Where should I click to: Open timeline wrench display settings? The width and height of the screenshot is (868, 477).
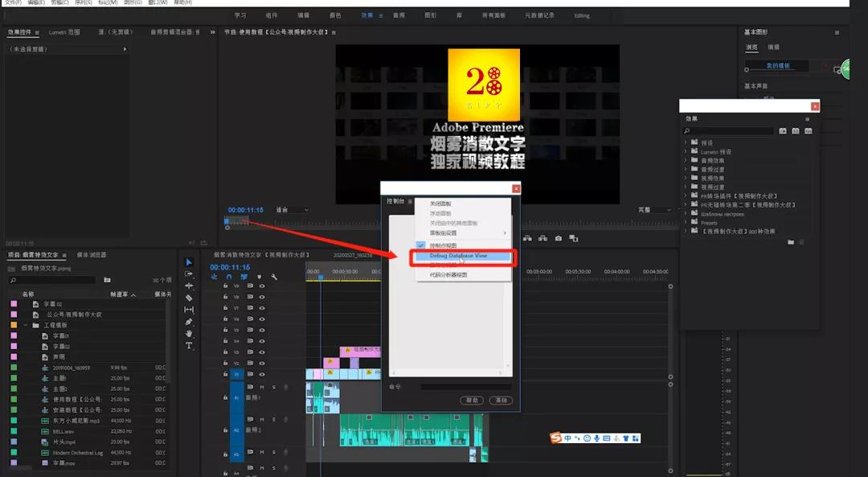[x=274, y=277]
